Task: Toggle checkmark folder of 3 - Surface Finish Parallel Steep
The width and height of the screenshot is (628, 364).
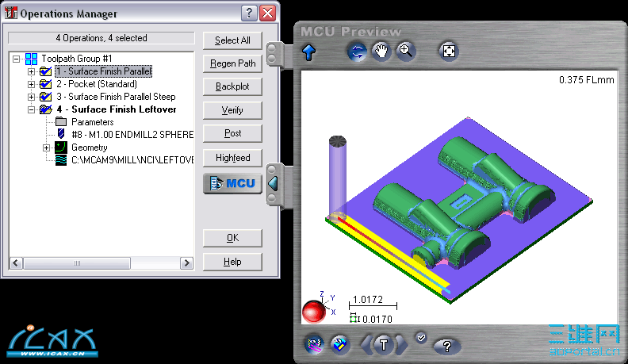Action: pyautogui.click(x=46, y=97)
